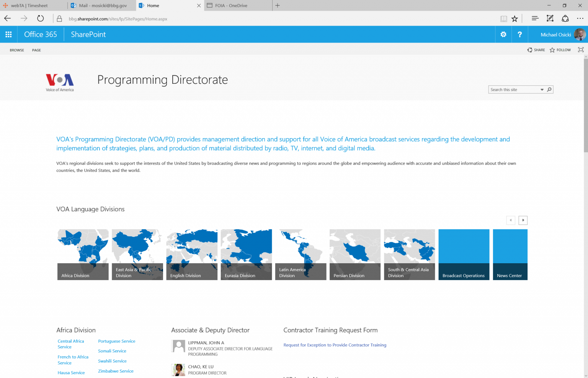Viewport: 588px width, 378px height.
Task: Open the Office 365 app launcher grid
Action: point(8,34)
